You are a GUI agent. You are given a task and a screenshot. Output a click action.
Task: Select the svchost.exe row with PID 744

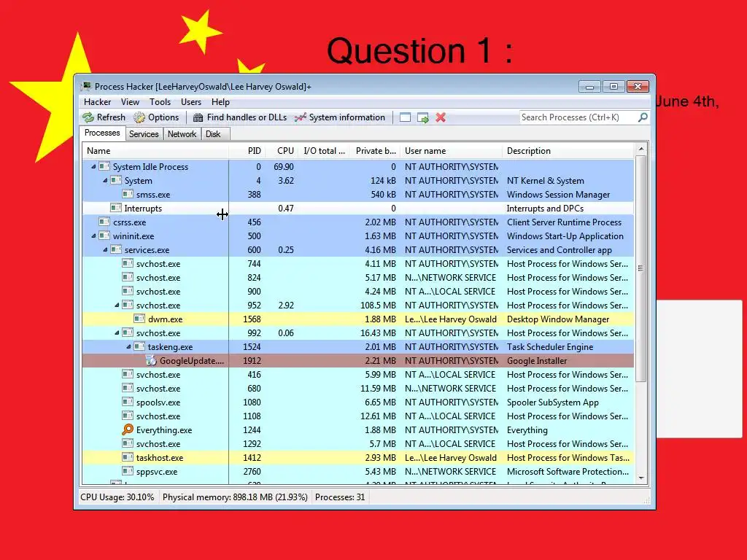357,264
